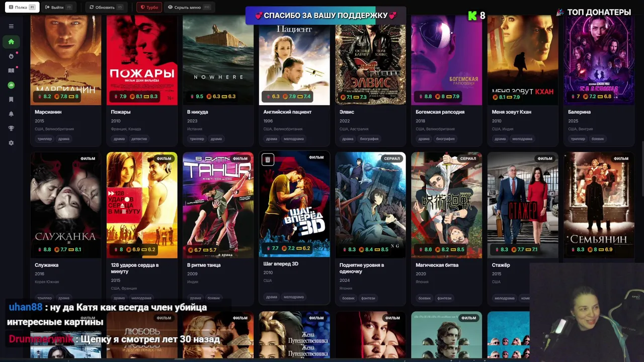
Task: Click биография tag under Элвис
Action: pyautogui.click(x=369, y=139)
